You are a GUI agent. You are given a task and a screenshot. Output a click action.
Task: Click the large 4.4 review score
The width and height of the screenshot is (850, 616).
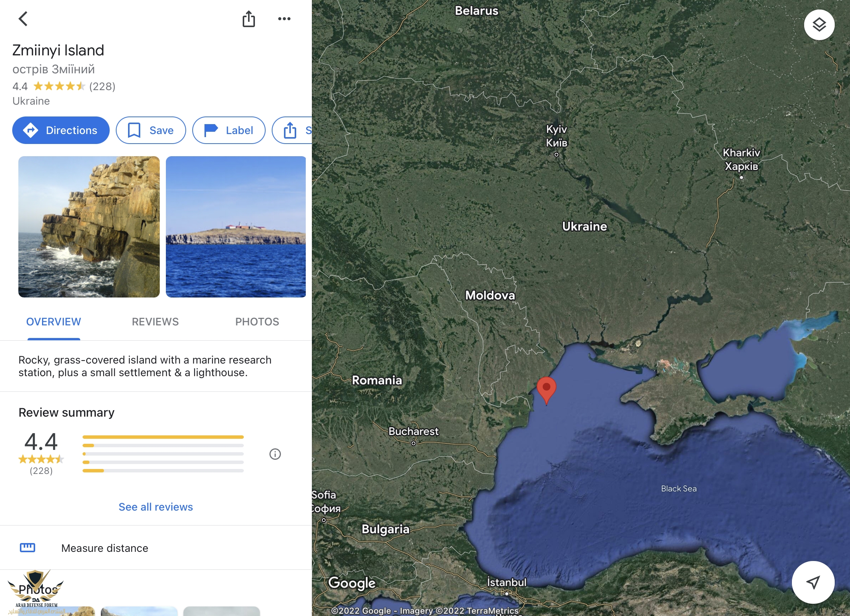[41, 442]
